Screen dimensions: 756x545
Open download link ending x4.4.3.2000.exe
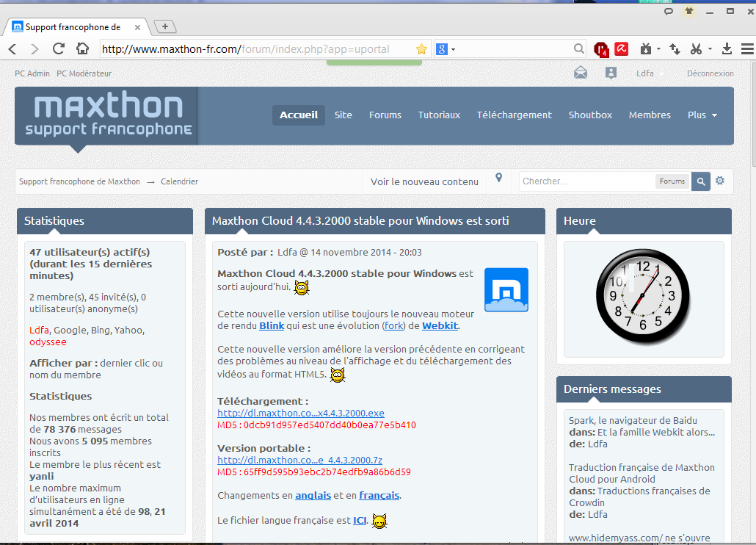pyautogui.click(x=301, y=414)
